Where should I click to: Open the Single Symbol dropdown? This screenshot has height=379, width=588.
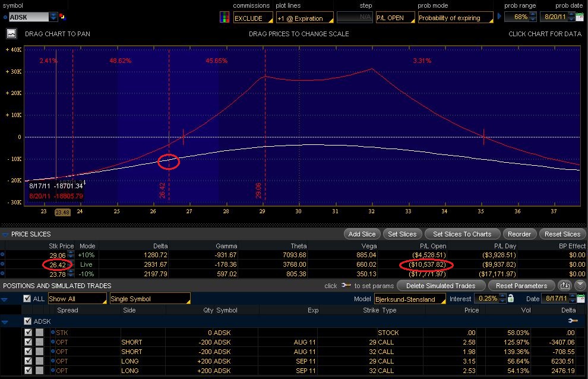click(150, 299)
